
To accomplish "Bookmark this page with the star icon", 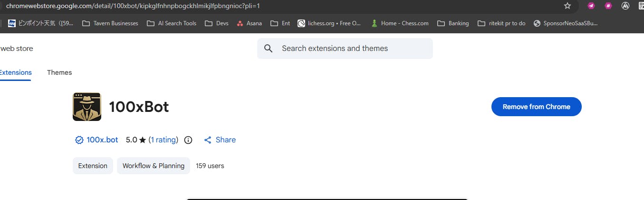I will [x=567, y=6].
